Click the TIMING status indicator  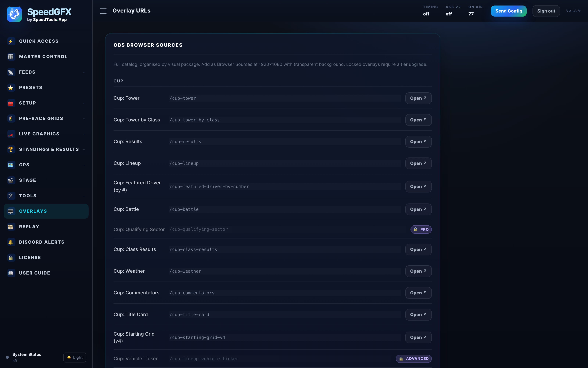430,11
